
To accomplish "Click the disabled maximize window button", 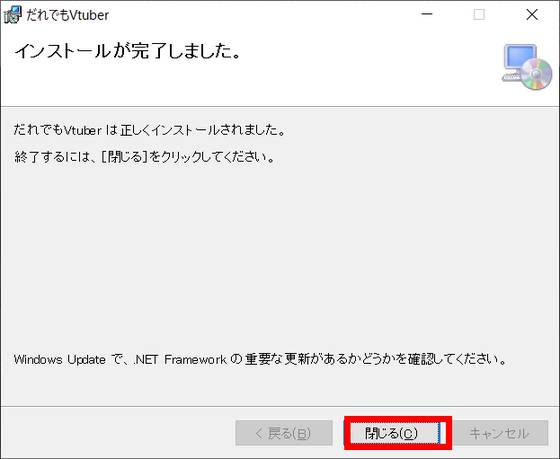I will pyautogui.click(x=479, y=15).
